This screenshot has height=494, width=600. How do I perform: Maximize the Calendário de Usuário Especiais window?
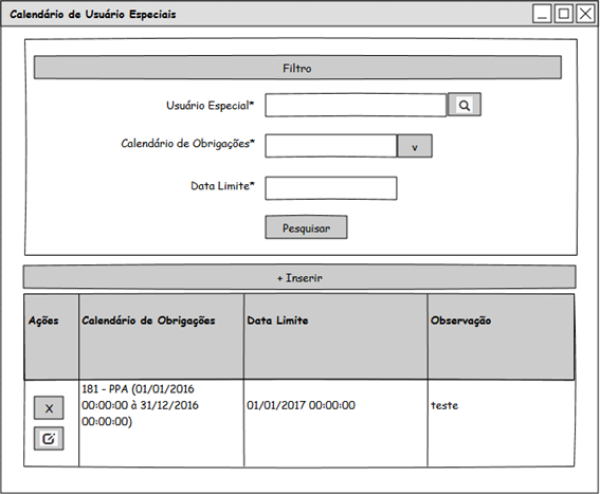click(x=563, y=13)
